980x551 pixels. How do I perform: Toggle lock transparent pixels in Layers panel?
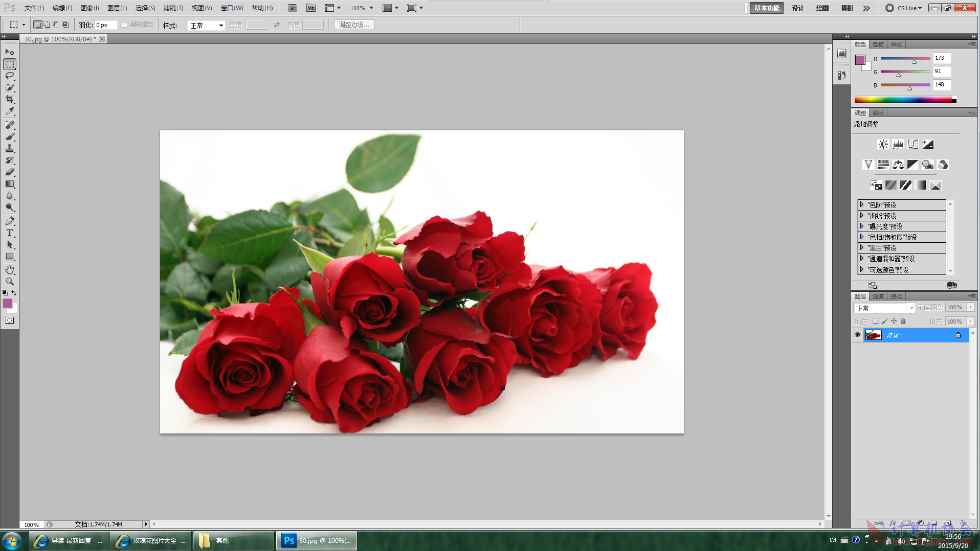click(875, 321)
